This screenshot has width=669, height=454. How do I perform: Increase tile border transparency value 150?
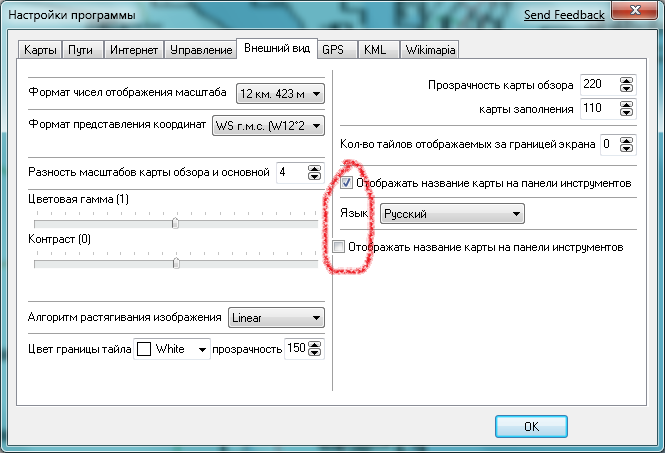point(316,345)
